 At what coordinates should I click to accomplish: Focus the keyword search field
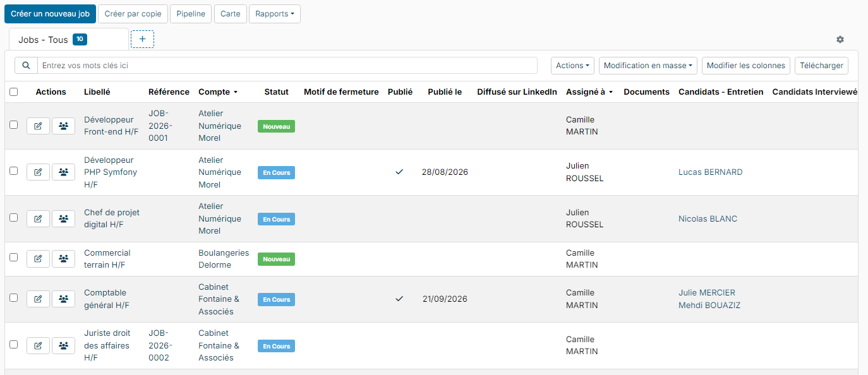click(x=287, y=66)
